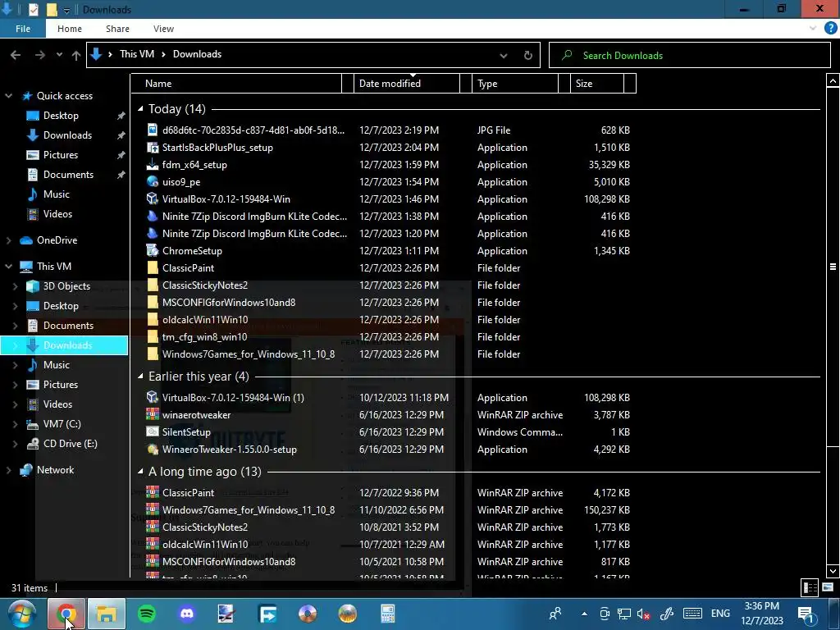Click the vertical scrollbar down arrow
This screenshot has height=630, width=840.
click(833, 571)
